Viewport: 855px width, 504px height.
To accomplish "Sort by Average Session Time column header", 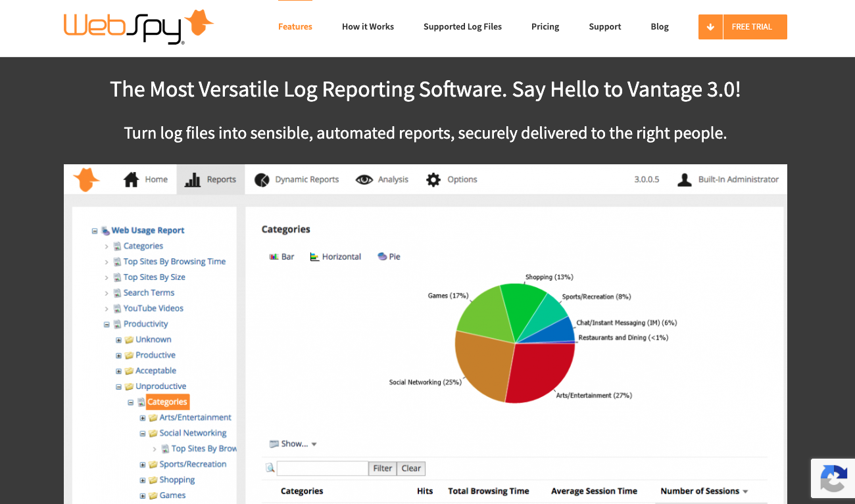I will tap(594, 491).
